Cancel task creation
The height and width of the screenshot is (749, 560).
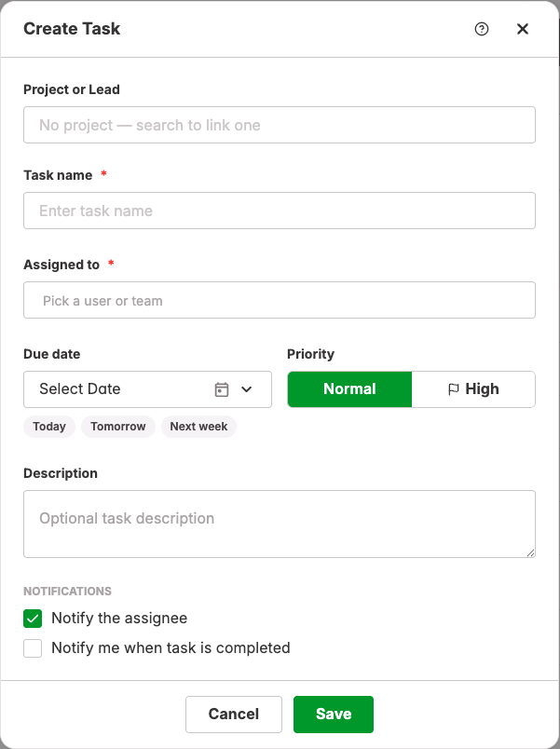tap(234, 715)
